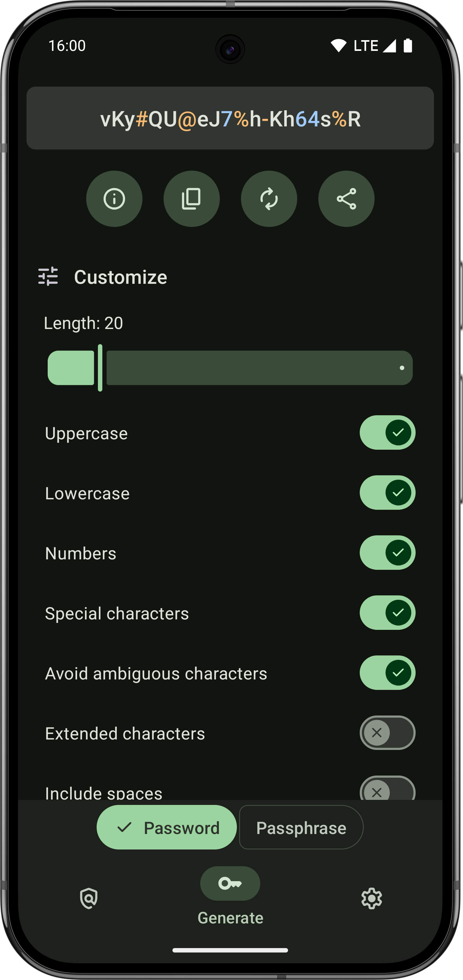
Task: Open the settings gear tab
Action: pos(371,898)
